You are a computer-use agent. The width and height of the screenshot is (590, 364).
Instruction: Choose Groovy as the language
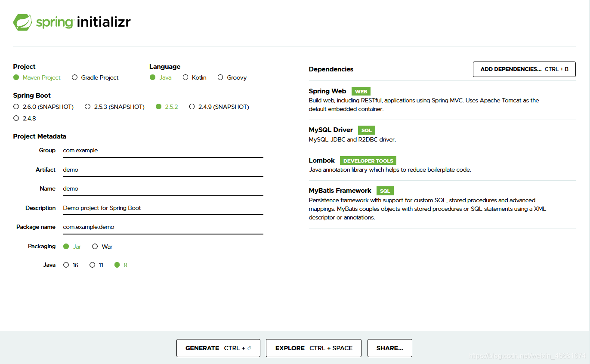coord(232,77)
